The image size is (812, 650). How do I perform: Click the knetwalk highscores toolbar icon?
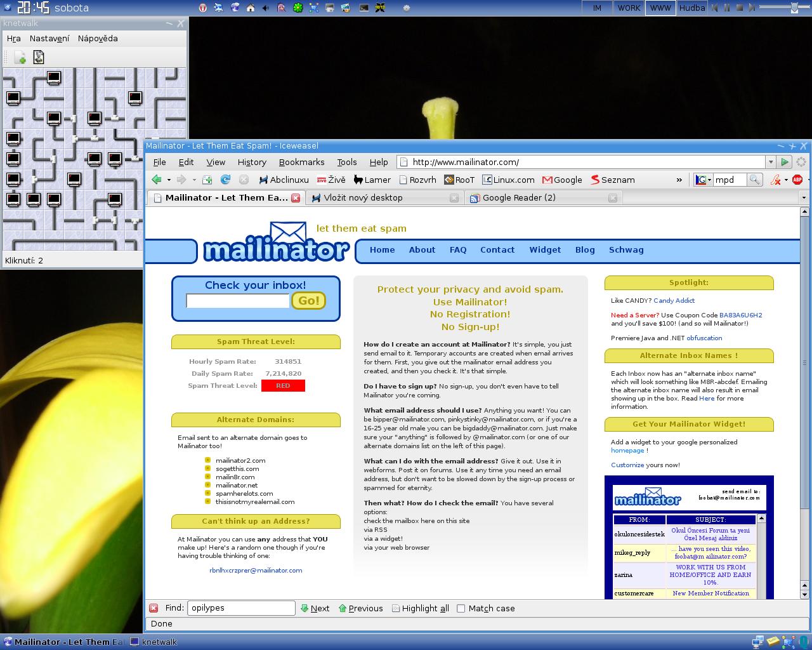39,58
